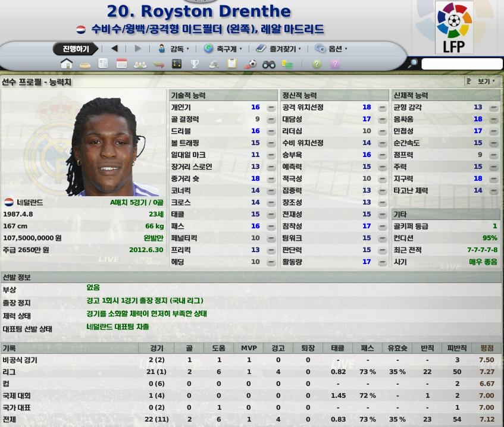
Task: Open the training ball-and-cone icon
Action: (x=250, y=64)
